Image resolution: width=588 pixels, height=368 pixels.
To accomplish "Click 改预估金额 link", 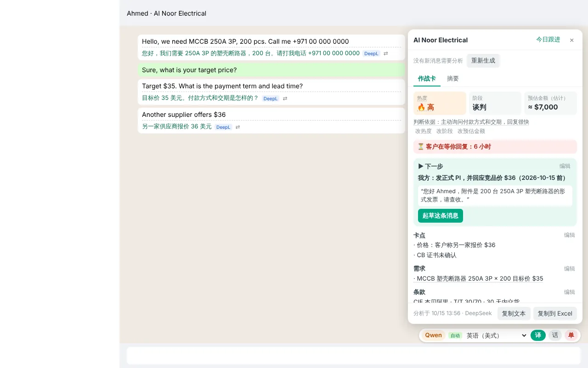I will pyautogui.click(x=471, y=131).
